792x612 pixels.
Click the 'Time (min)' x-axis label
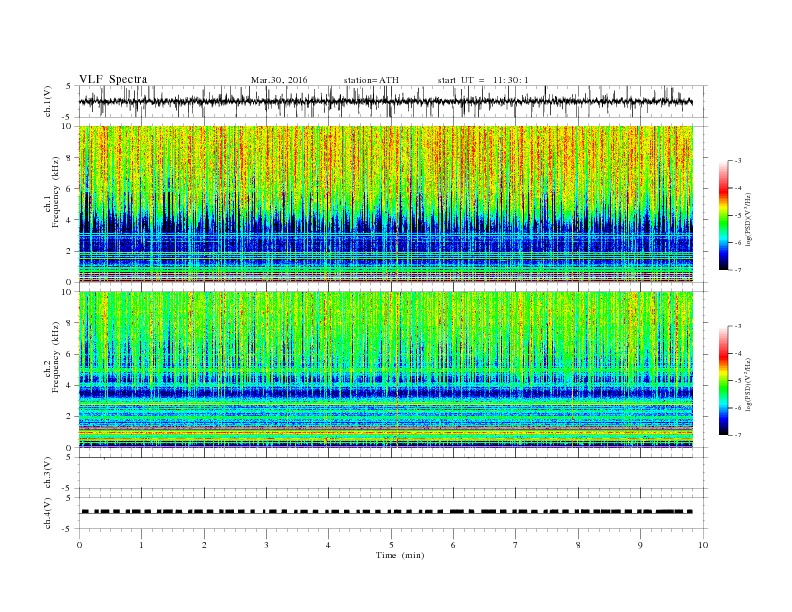click(x=400, y=555)
